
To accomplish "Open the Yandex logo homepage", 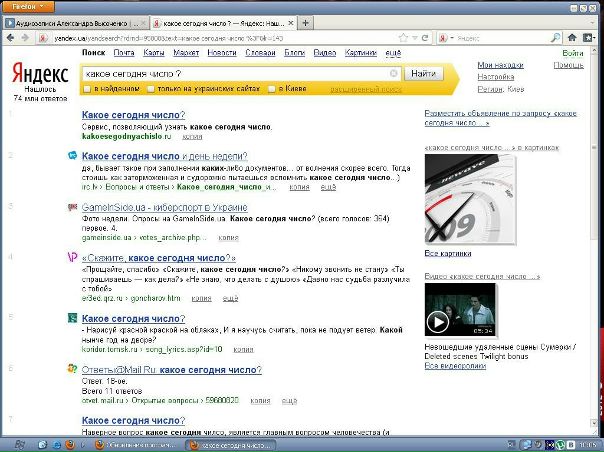I will point(40,74).
